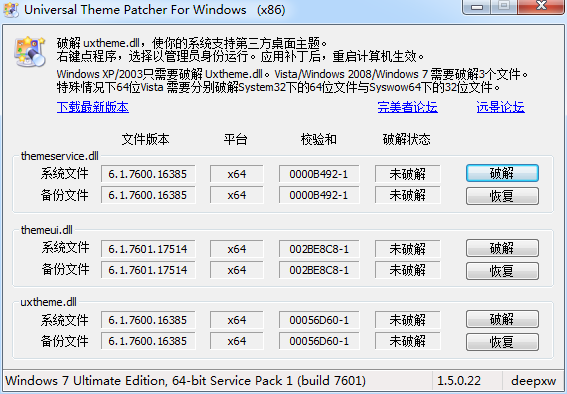The width and height of the screenshot is (567, 394).
Task: Click themeui.dll backup file x64 platform field
Action: click(x=237, y=270)
